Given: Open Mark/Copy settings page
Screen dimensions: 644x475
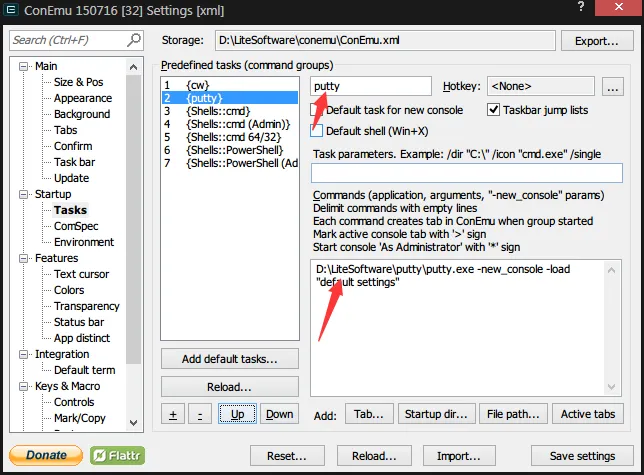Looking at the screenshot, I should [x=80, y=418].
